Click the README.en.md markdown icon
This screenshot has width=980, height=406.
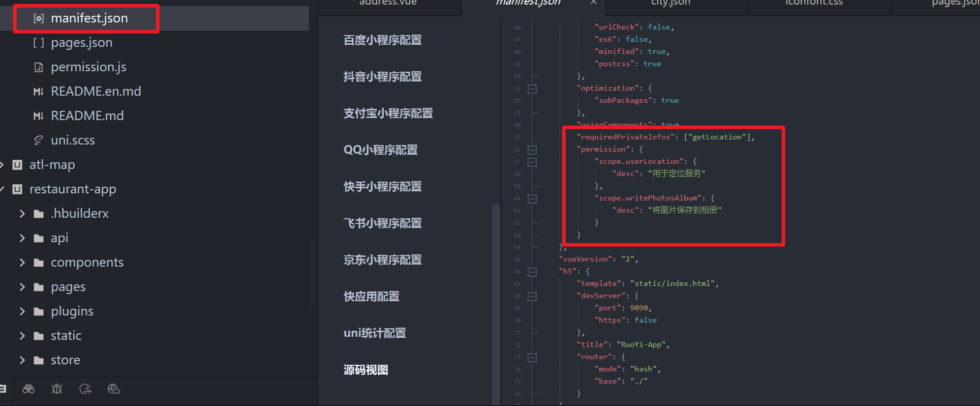39,92
